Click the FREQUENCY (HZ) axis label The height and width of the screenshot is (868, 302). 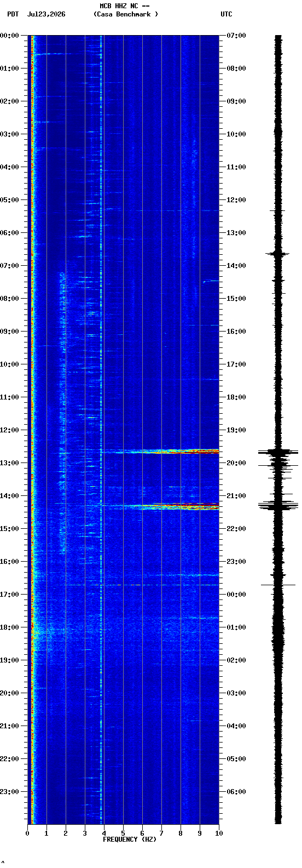point(130,840)
